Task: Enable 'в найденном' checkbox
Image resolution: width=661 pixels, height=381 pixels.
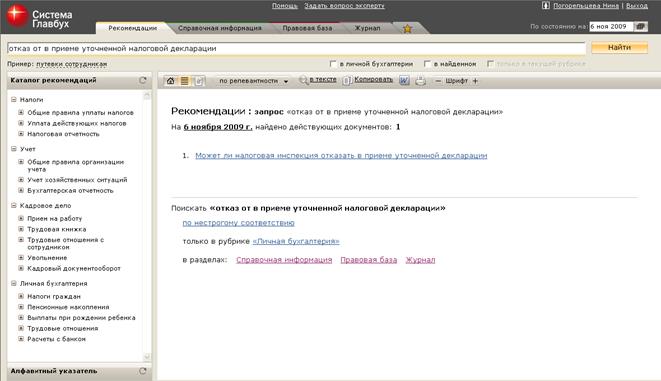Action: [x=427, y=64]
